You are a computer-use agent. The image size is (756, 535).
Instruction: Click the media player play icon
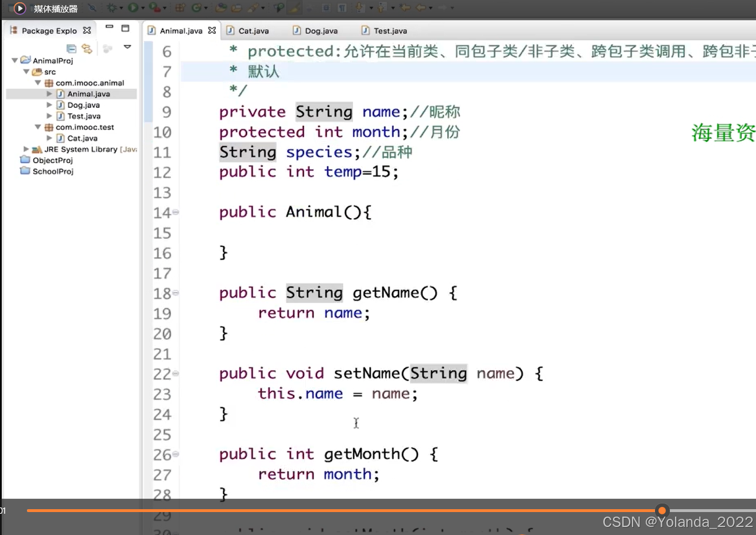coord(20,8)
